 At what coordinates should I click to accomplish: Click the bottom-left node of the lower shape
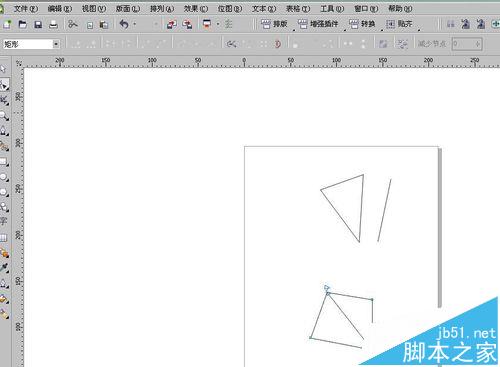pos(311,338)
